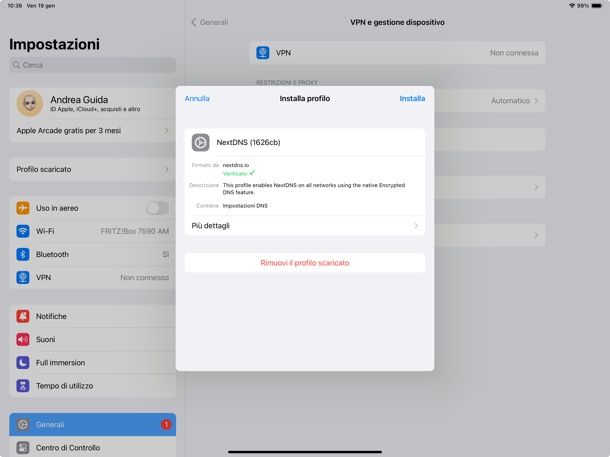Open Tempo di utilizzo settings
This screenshot has width=610, height=457.
[93, 386]
